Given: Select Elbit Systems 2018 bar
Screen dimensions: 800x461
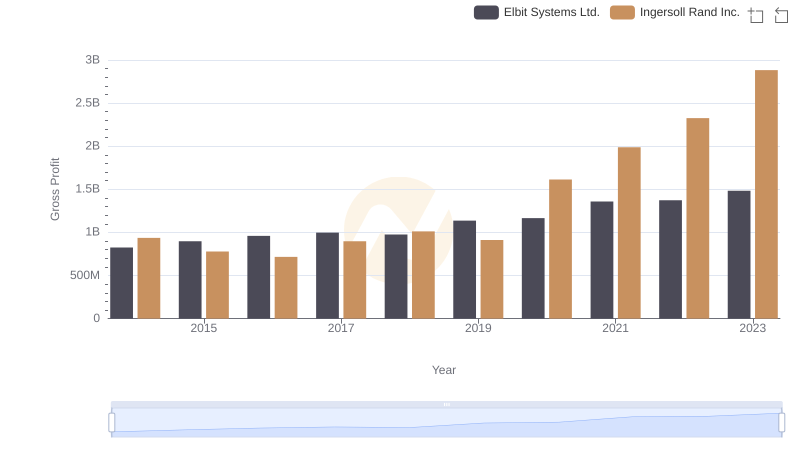Looking at the screenshot, I should [x=396, y=276].
